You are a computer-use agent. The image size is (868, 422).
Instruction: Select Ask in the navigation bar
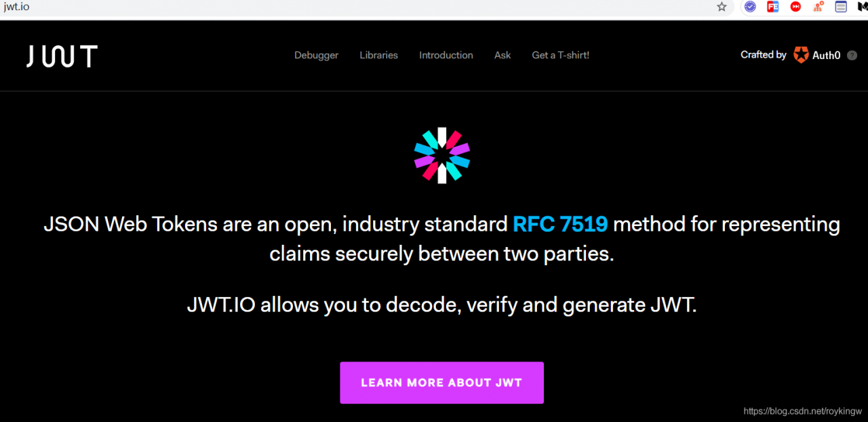pyautogui.click(x=502, y=55)
